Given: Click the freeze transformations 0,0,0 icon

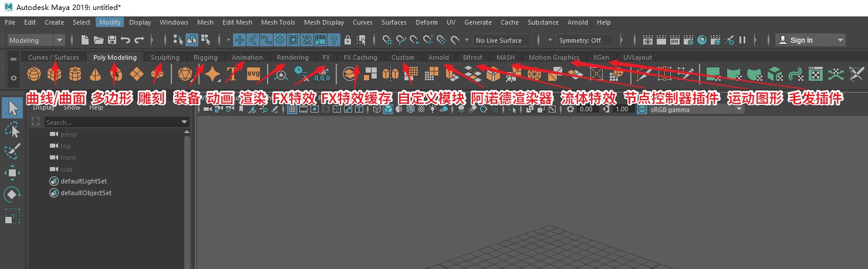Looking at the screenshot, I should click(322, 74).
